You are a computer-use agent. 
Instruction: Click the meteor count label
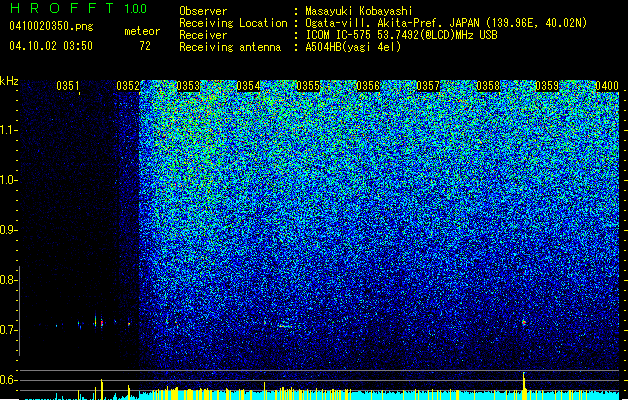[x=142, y=31]
